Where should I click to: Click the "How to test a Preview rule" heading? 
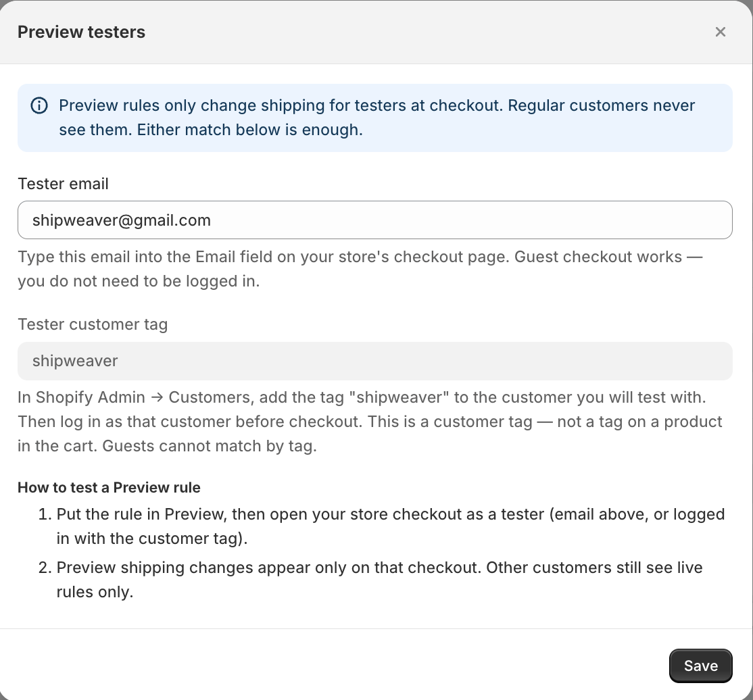coord(109,487)
